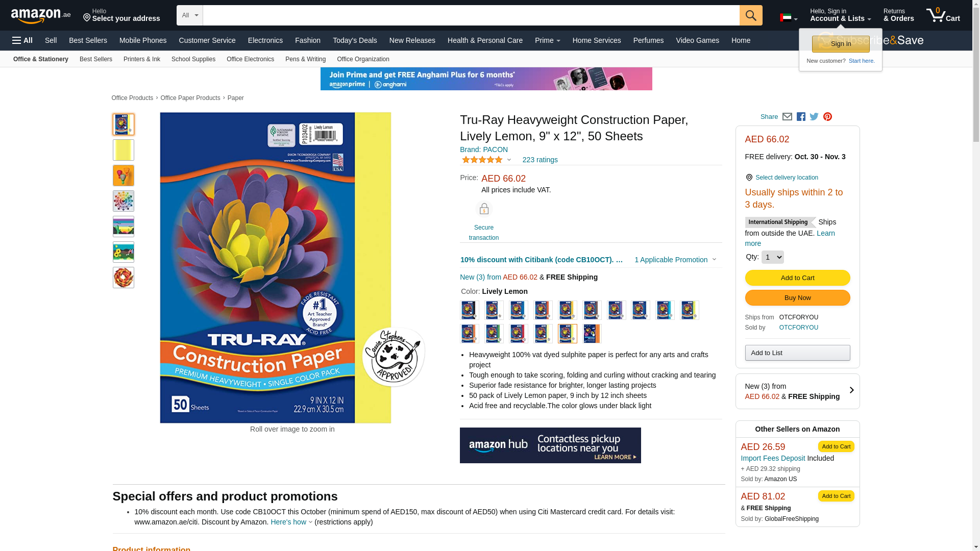Open the 223 ratings link
Screen dimensions: 980x551
tap(540, 160)
